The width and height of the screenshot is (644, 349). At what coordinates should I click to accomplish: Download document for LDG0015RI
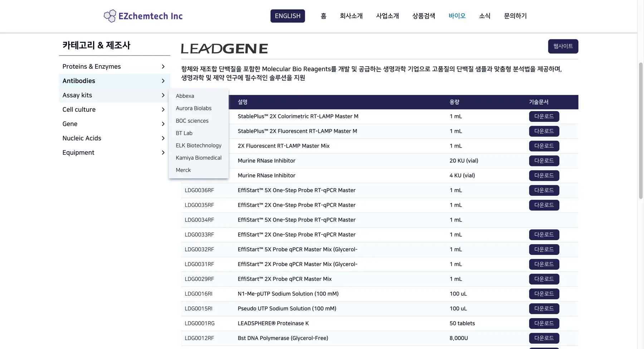tap(544, 309)
